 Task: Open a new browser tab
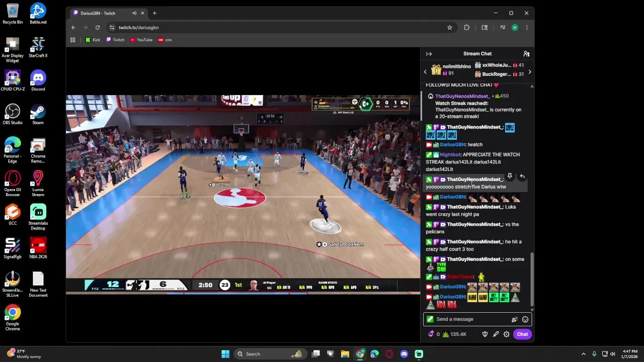click(x=154, y=13)
